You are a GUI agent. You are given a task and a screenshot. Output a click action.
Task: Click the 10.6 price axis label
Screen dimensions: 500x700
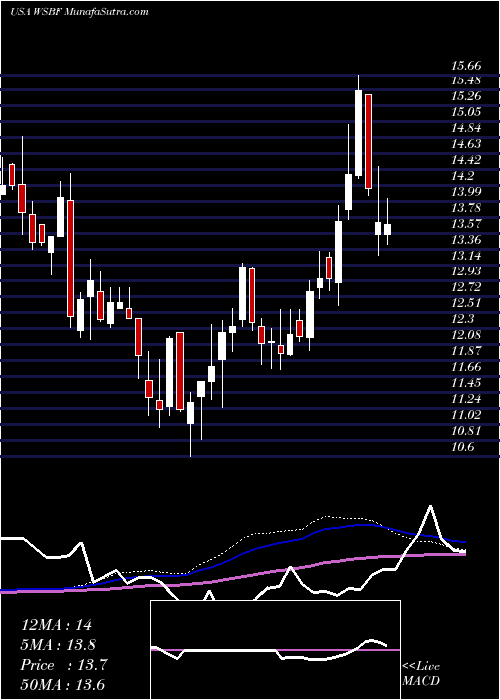tap(463, 447)
